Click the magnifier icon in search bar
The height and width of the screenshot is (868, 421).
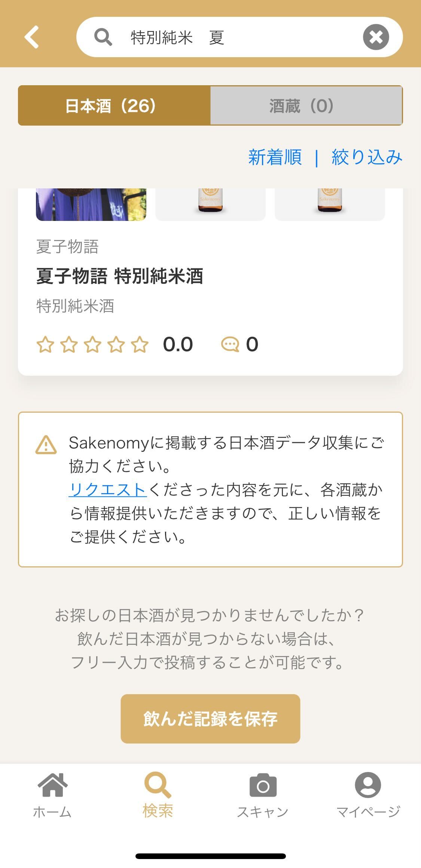[103, 37]
